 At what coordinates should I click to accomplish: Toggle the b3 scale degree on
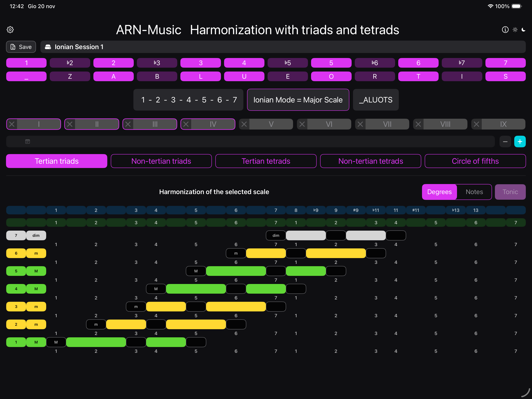point(157,63)
